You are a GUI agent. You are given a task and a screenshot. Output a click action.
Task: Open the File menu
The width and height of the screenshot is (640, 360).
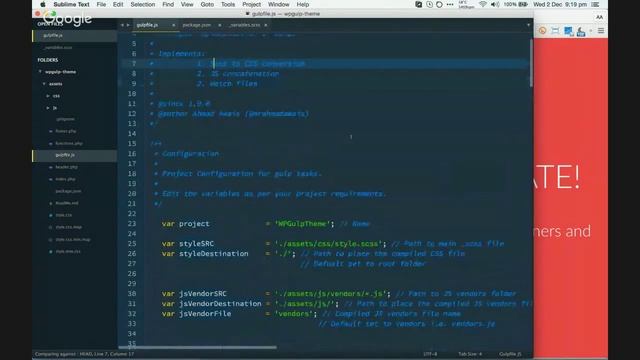pyautogui.click(x=101, y=4)
